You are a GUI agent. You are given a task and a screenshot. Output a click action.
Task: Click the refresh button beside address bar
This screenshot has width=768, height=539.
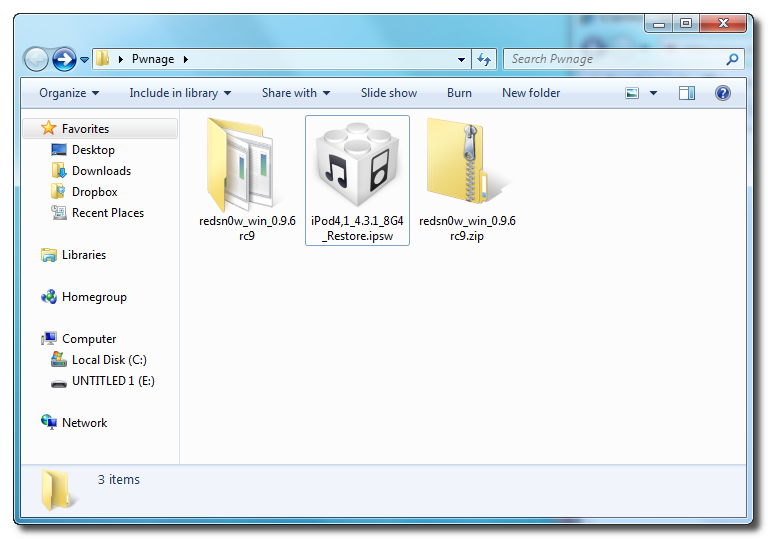click(485, 59)
